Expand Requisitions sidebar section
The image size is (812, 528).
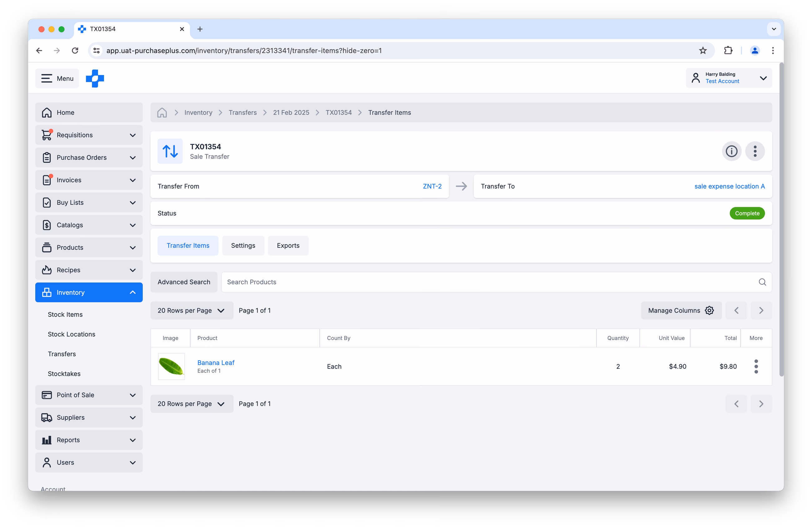pos(89,135)
